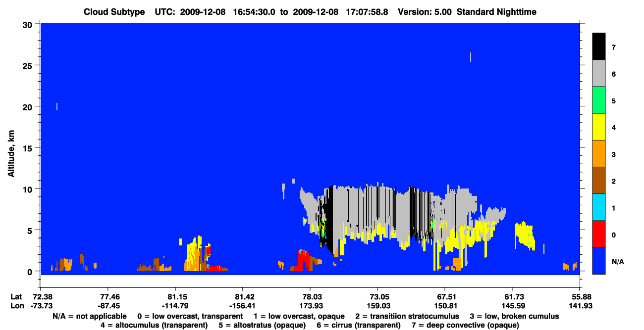
Task: Click the orange swatch labeled 3
Action: click(599, 153)
